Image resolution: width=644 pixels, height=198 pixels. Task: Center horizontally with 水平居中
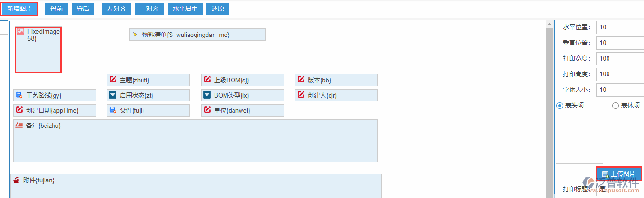(186, 9)
